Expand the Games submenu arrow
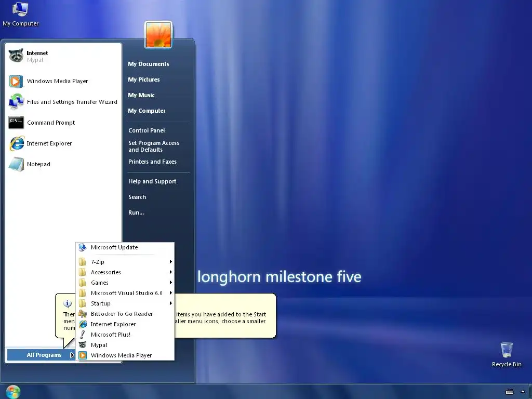Viewport: 532px width, 399px height. click(170, 283)
